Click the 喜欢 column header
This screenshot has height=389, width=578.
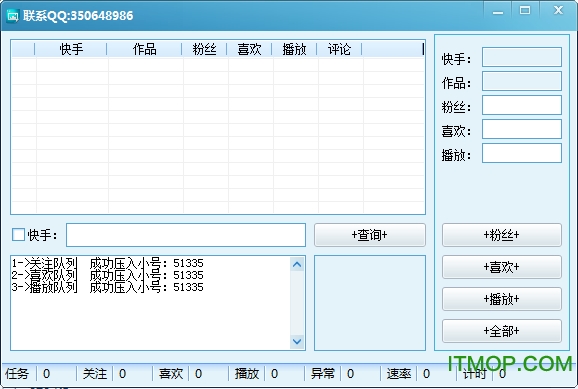249,49
